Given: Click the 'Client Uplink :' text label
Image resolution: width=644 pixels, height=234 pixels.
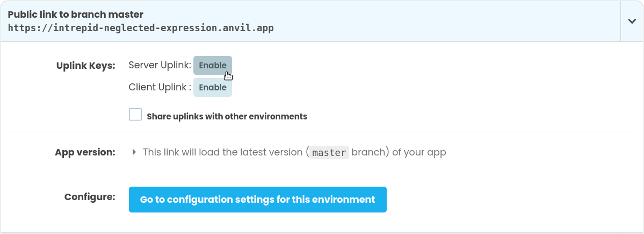Looking at the screenshot, I should point(160,87).
